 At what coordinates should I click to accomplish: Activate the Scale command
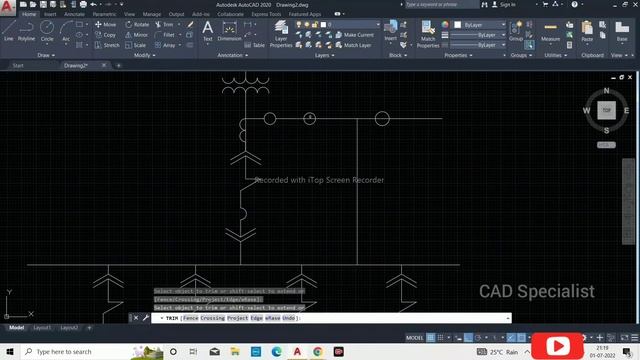(136, 45)
